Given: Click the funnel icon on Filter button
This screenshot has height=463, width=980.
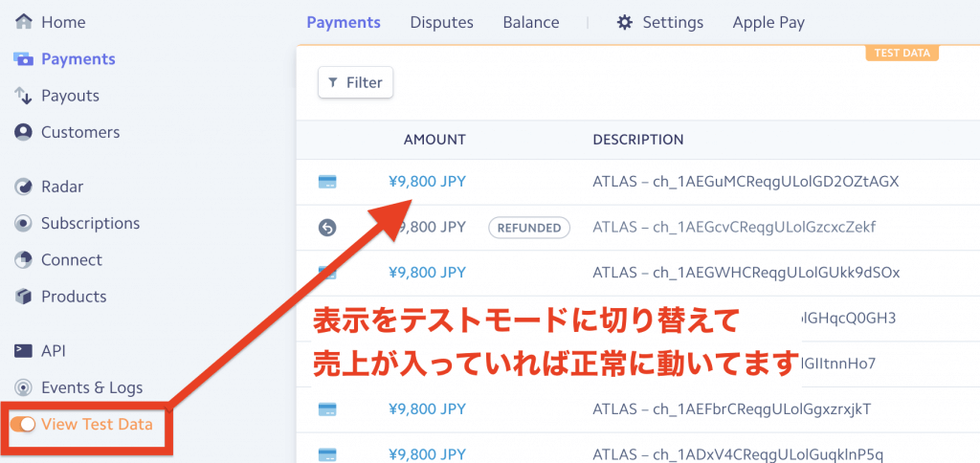Looking at the screenshot, I should tap(333, 82).
